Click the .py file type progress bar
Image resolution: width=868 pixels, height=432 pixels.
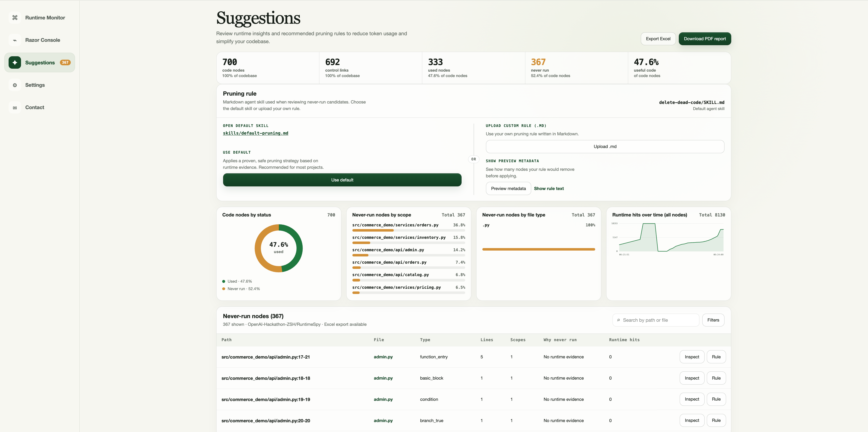point(538,249)
